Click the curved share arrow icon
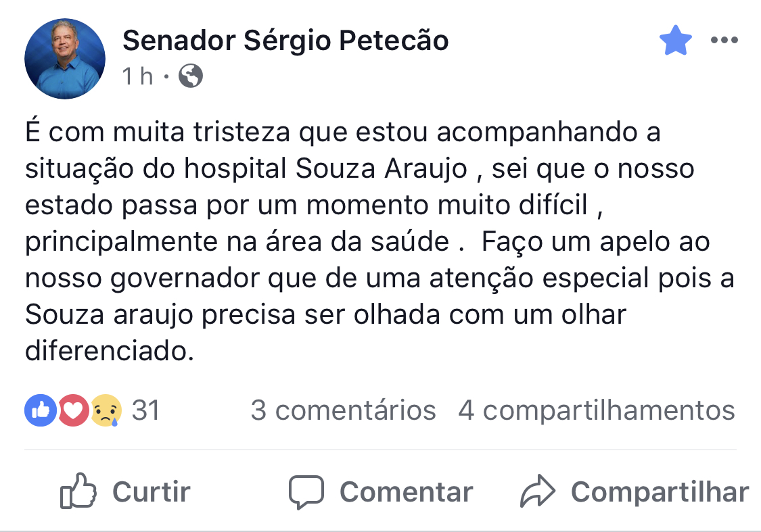This screenshot has height=532, width=761. click(537, 493)
